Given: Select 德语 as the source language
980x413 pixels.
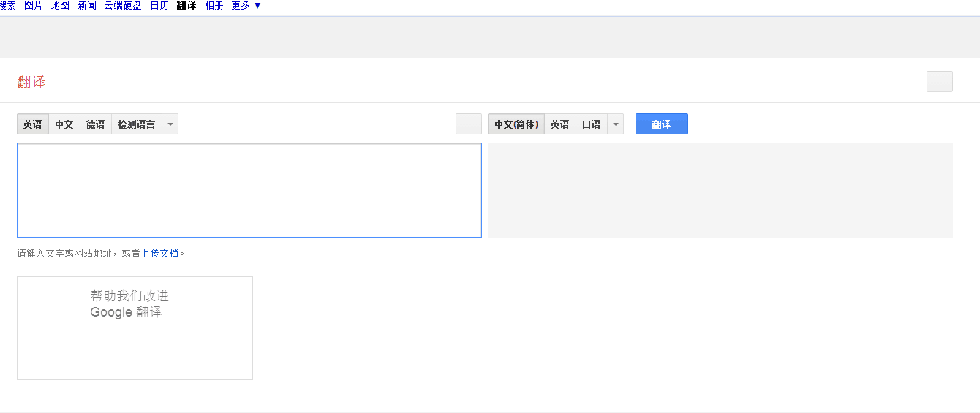Looking at the screenshot, I should (95, 124).
